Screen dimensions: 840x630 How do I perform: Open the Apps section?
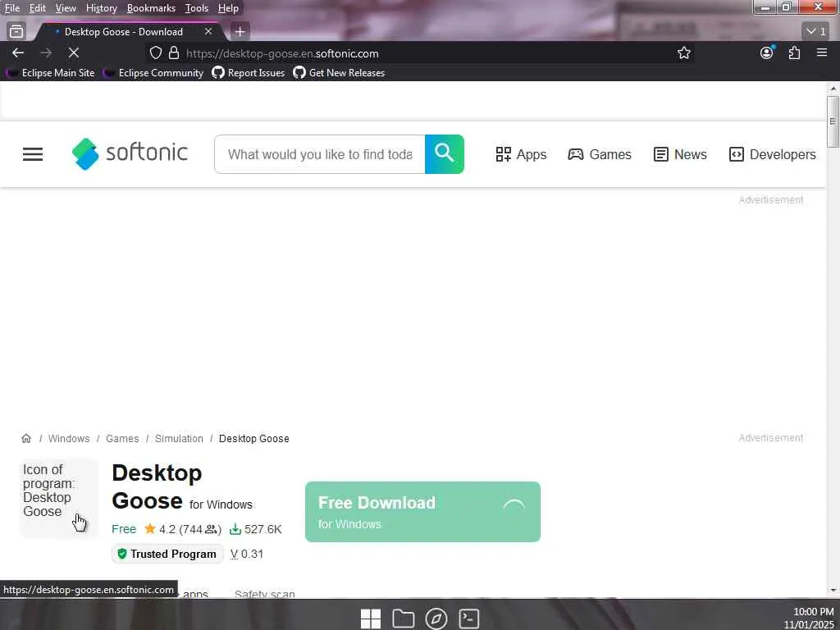coord(521,154)
